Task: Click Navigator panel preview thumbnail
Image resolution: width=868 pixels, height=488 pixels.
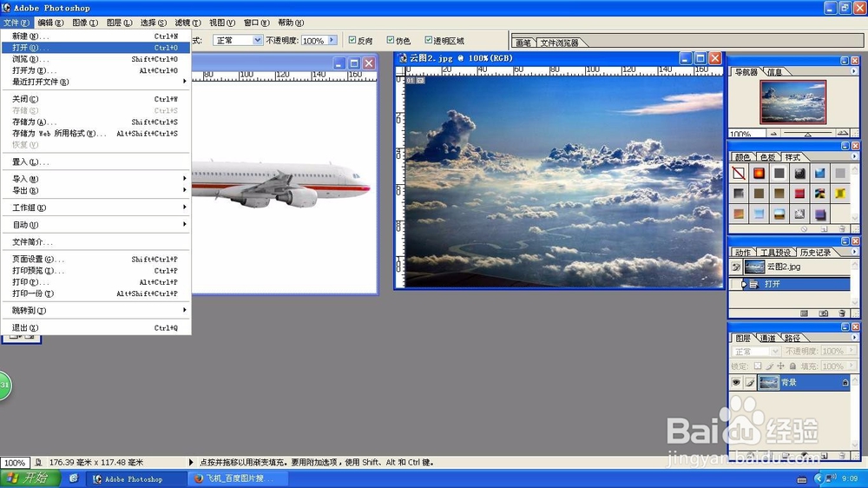Action: tap(792, 102)
